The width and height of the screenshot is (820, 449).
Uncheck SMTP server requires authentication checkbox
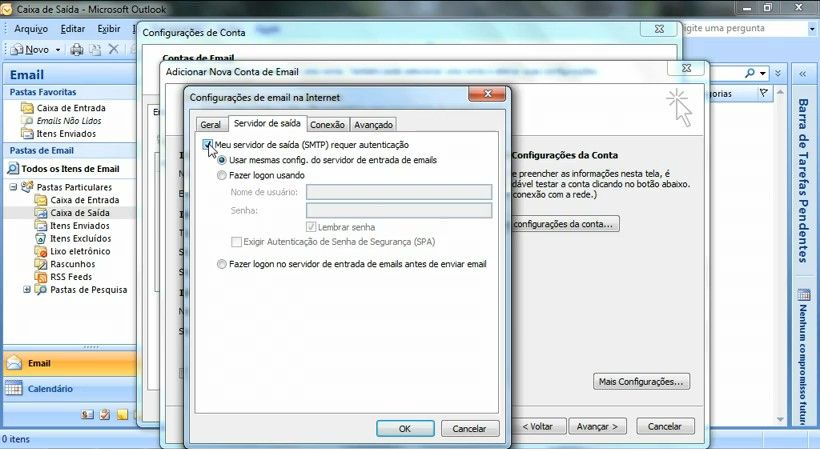207,145
